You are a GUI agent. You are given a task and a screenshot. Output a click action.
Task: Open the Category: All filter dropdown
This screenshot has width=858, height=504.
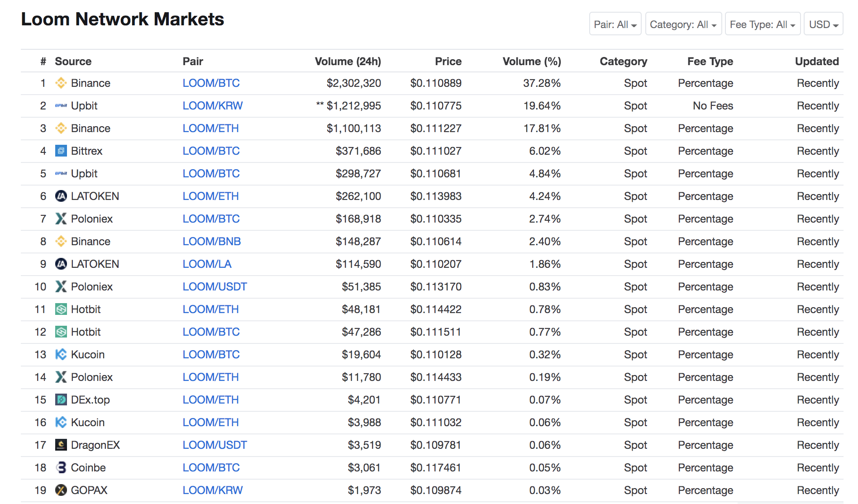[683, 24]
